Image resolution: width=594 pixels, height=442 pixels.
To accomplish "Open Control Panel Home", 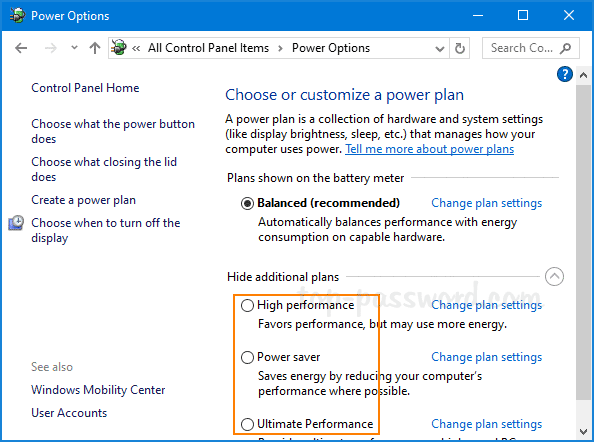I will (85, 88).
